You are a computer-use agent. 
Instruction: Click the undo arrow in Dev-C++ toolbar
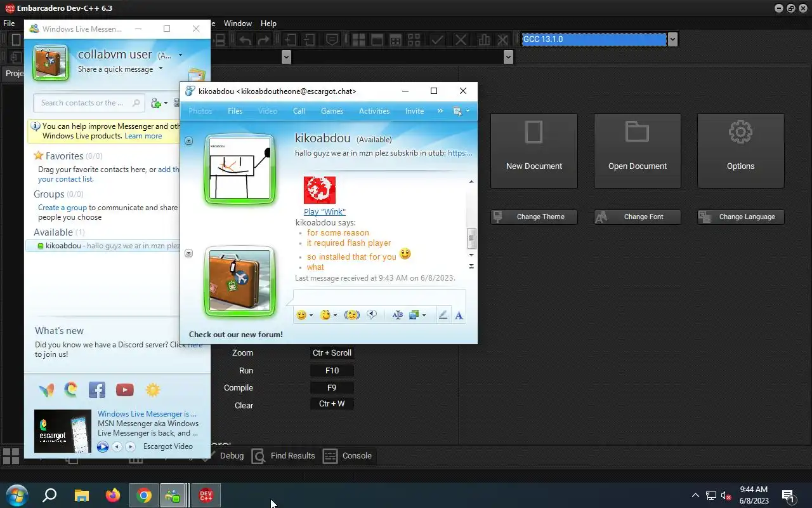[x=245, y=39]
